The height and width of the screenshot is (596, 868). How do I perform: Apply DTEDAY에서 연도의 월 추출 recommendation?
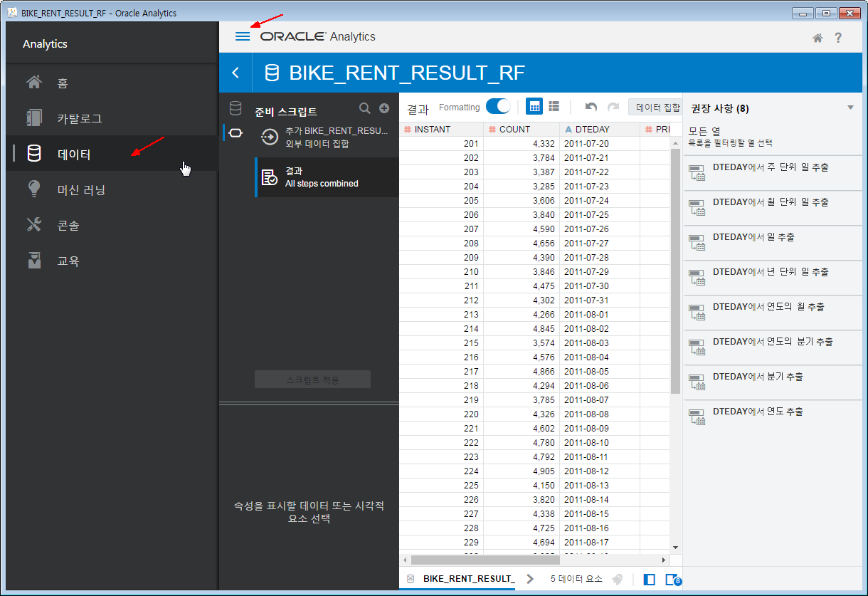pos(773,313)
